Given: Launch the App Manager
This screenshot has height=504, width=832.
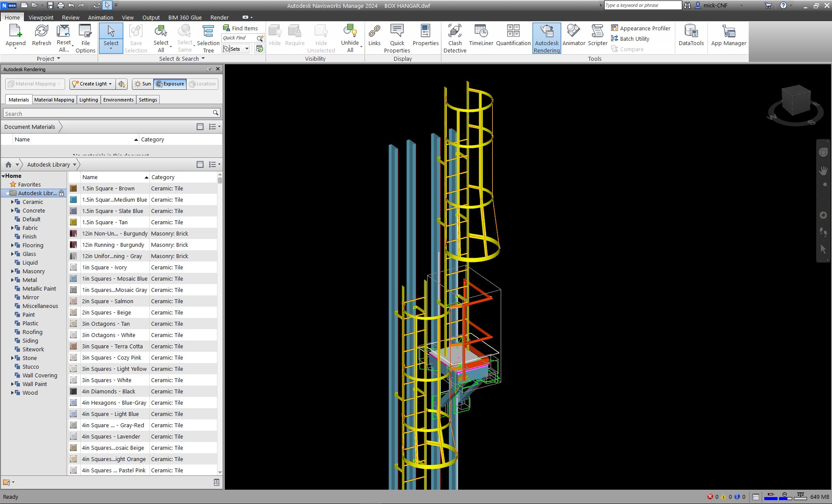Looking at the screenshot, I should pos(728,35).
